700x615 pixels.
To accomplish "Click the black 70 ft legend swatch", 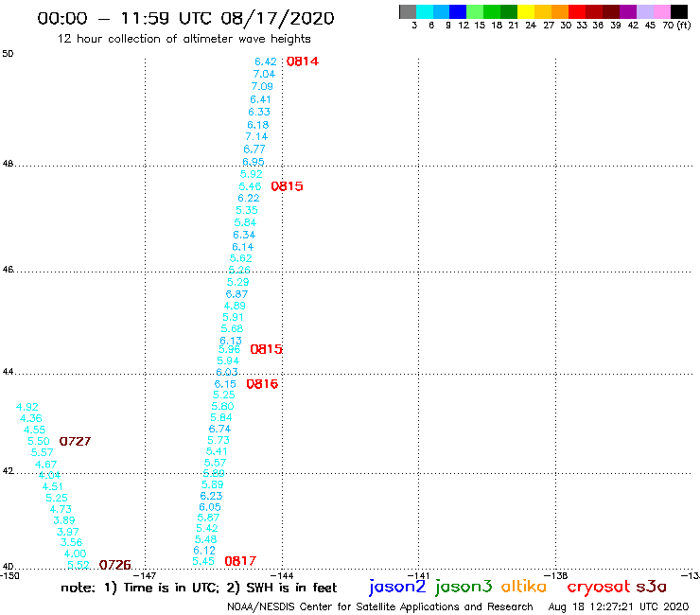I will pyautogui.click(x=678, y=11).
